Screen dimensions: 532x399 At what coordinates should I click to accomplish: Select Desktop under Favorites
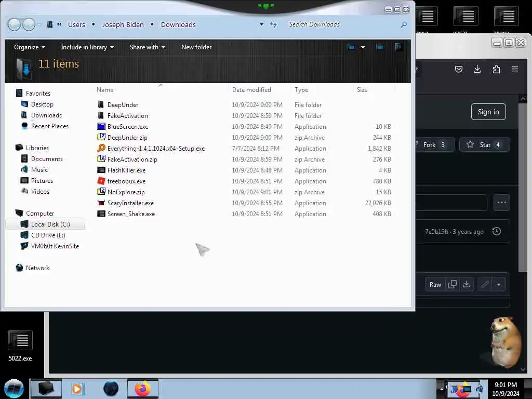click(42, 104)
